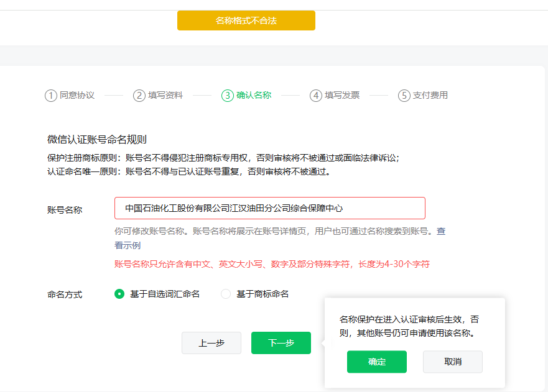Click the 账号名称 field label
Viewport: 548px width, 392px height.
(65, 210)
